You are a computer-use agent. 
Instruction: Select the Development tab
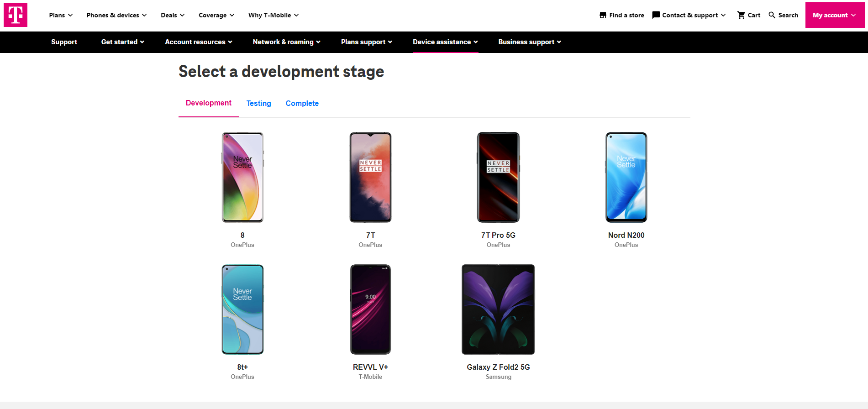coord(209,103)
